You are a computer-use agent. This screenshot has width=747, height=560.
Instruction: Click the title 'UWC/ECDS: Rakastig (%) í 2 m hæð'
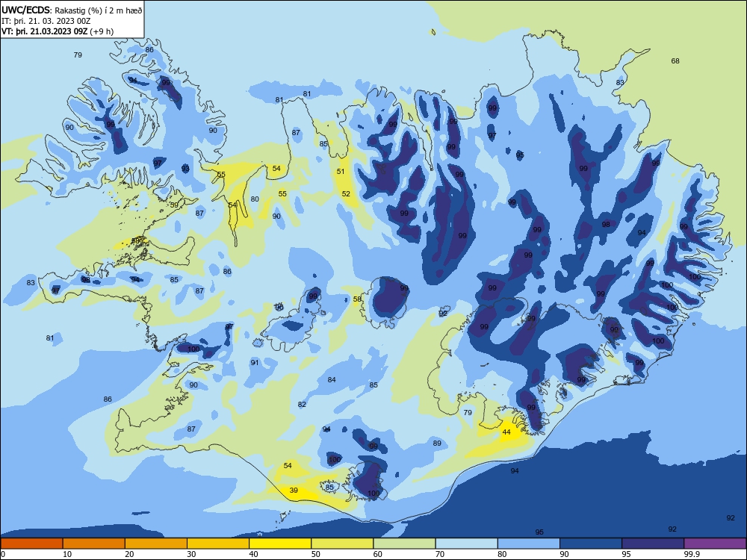72,10
